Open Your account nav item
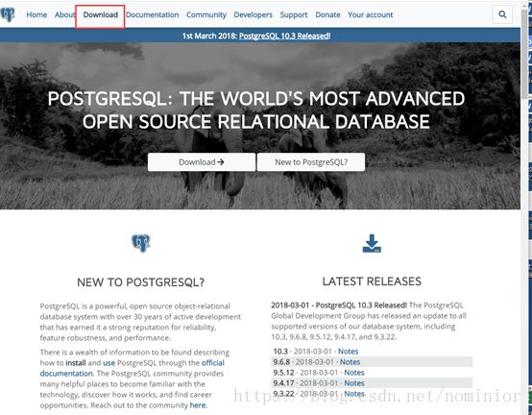The image size is (532, 415). (370, 15)
